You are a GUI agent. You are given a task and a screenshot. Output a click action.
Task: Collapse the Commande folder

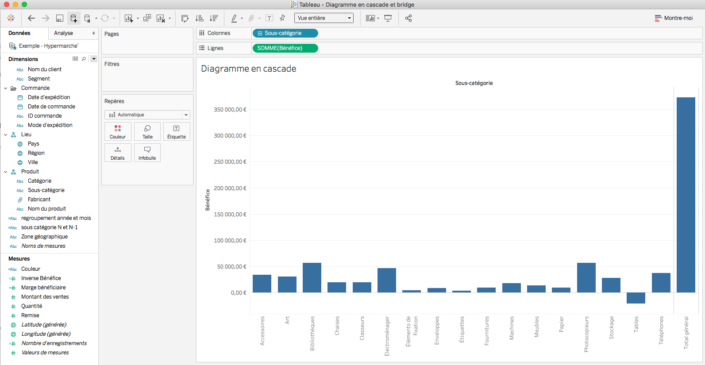pyautogui.click(x=5, y=88)
